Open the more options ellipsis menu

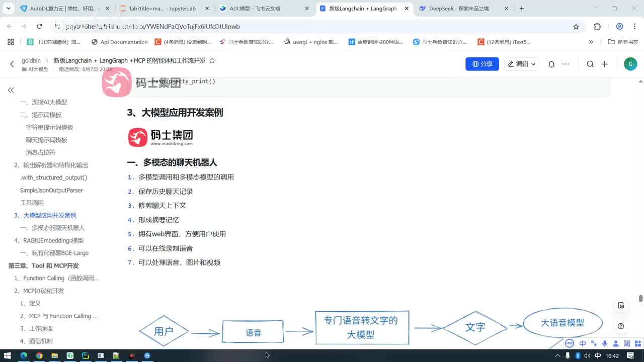(x=566, y=64)
